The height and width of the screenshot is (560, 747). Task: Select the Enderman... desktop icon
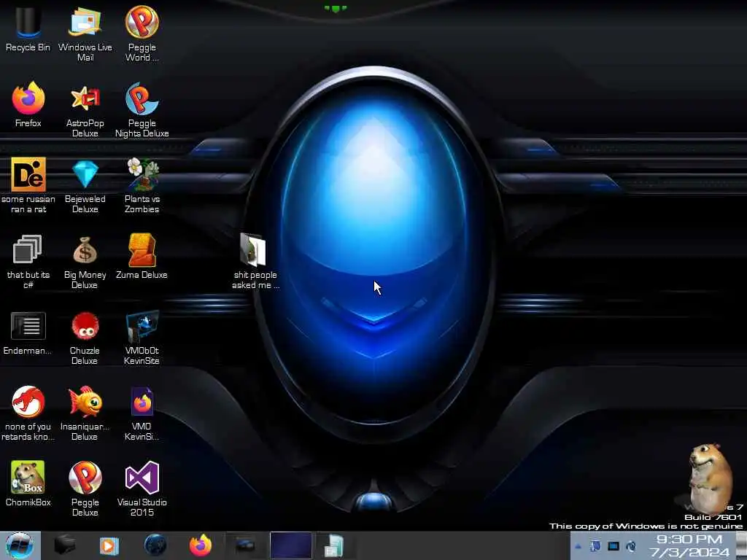(x=28, y=332)
